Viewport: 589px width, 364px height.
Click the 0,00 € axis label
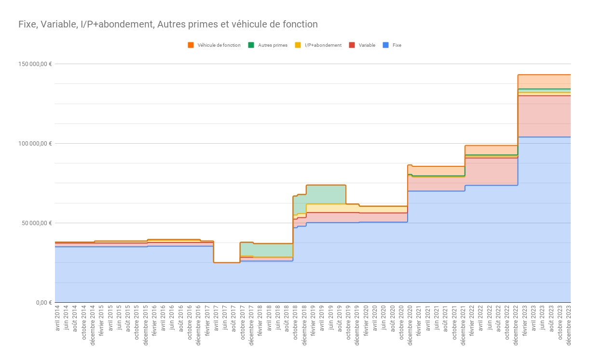tap(43, 303)
